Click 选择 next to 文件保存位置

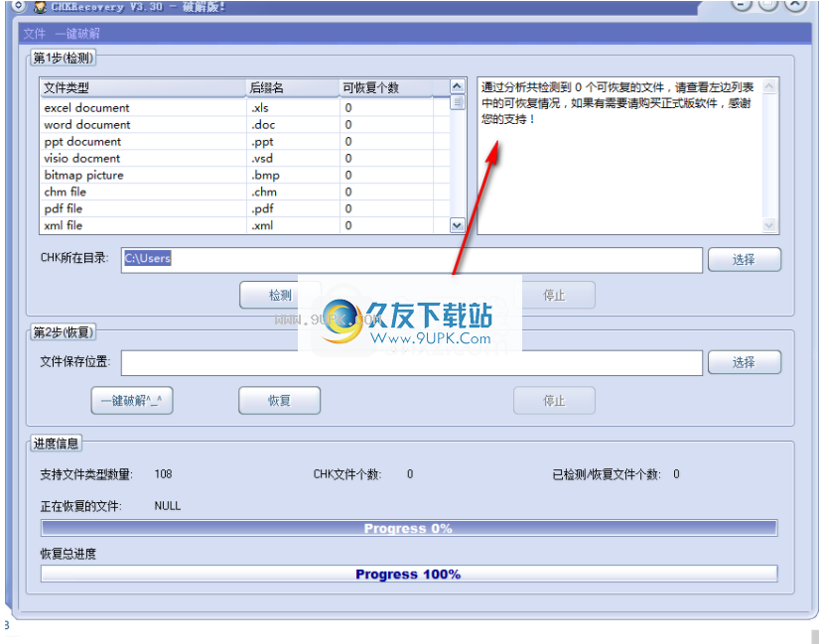pyautogui.click(x=745, y=362)
